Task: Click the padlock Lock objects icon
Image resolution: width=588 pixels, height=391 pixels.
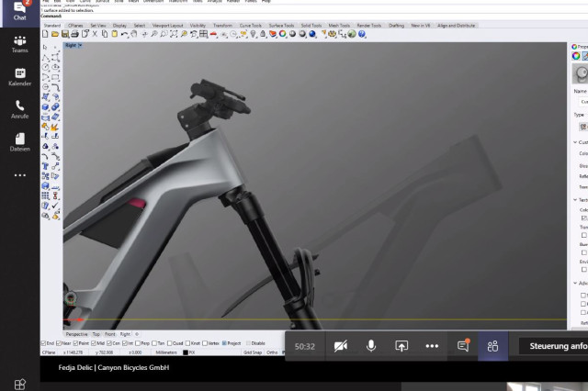Action: pyautogui.click(x=263, y=34)
